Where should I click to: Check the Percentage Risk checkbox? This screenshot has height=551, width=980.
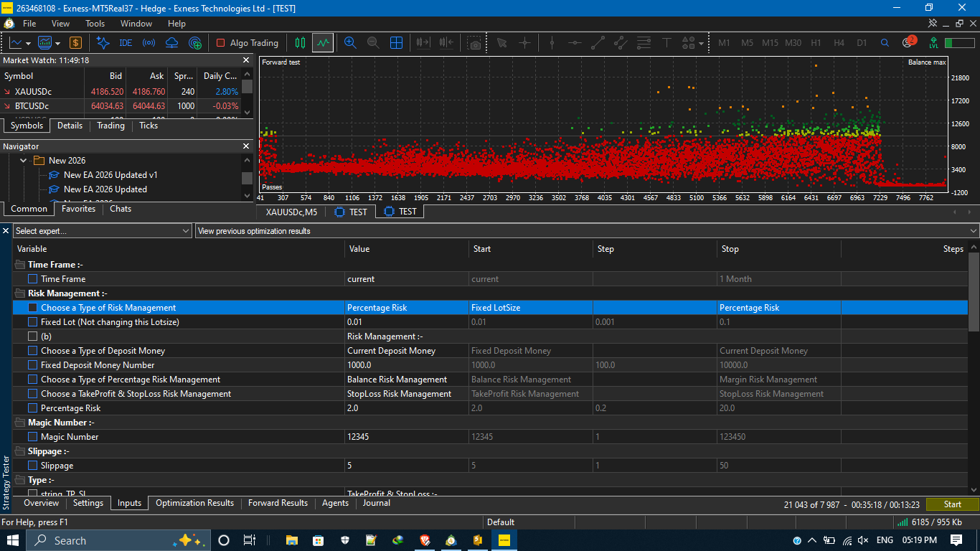pyautogui.click(x=33, y=408)
